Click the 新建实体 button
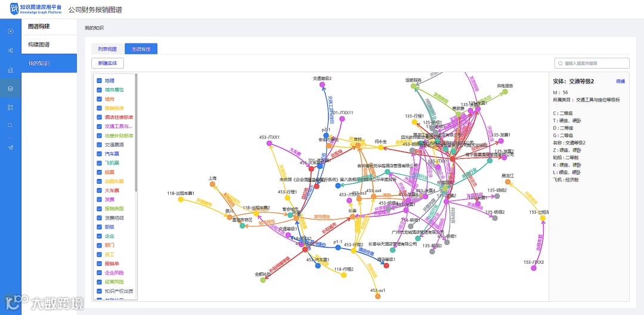Image resolution: width=644 pixels, height=315 pixels. (107, 63)
